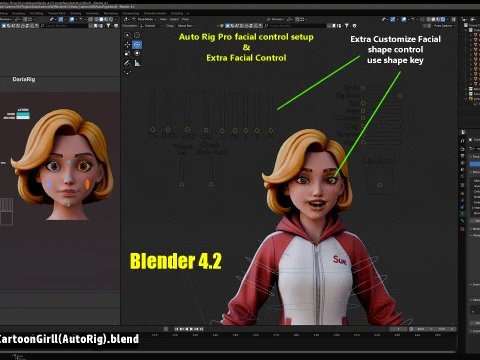Switch to the Sculpting workspace tab

click(x=19, y=13)
